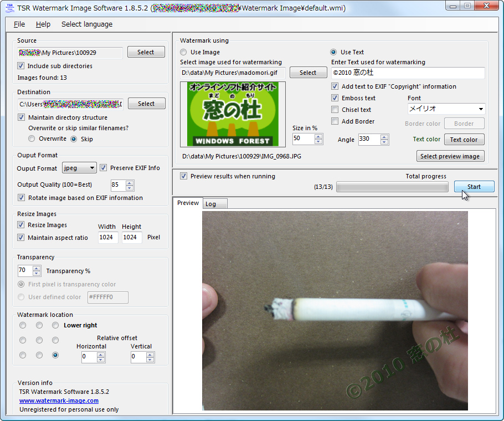Click the user defined color swatch field
This screenshot has height=421, width=504.
tap(107, 297)
